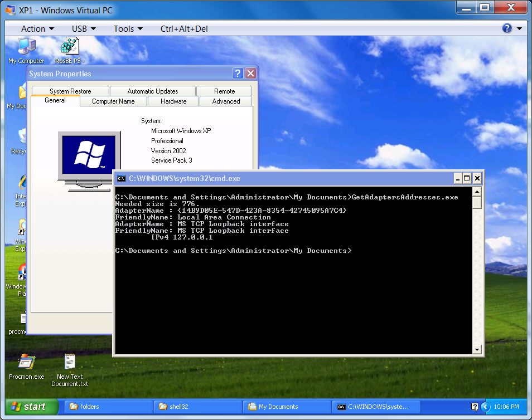Click the AdapterName GUID output line

pos(231,211)
